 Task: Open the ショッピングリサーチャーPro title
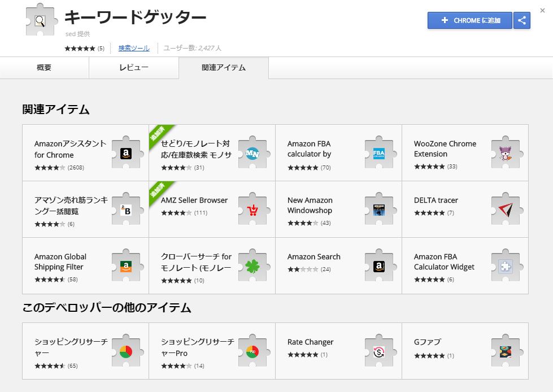pyautogui.click(x=198, y=347)
